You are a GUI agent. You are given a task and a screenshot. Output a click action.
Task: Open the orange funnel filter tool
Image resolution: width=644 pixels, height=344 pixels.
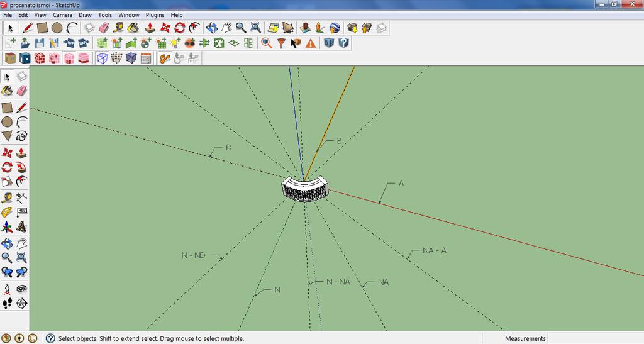coord(281,43)
